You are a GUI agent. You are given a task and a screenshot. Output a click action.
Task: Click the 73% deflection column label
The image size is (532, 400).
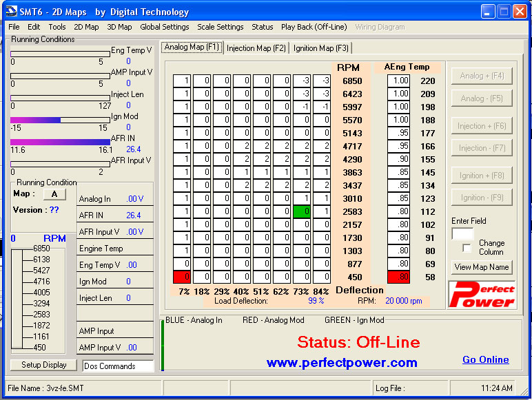tap(300, 291)
